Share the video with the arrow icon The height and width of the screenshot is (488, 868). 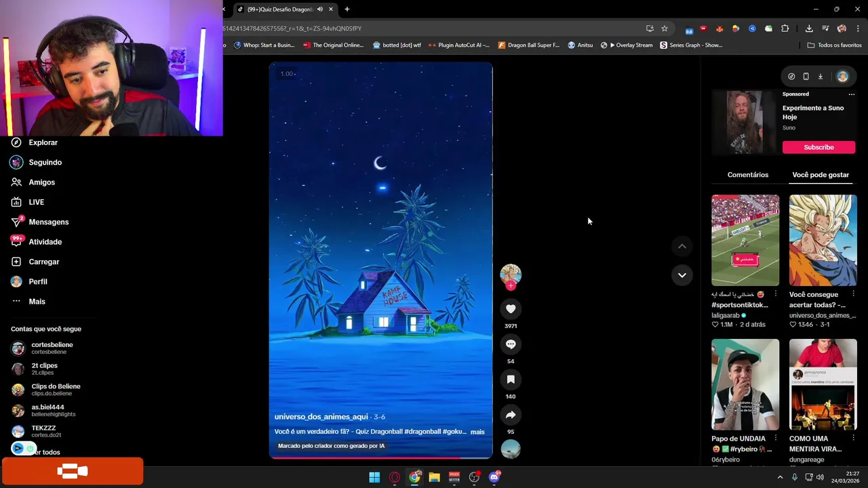click(x=511, y=415)
